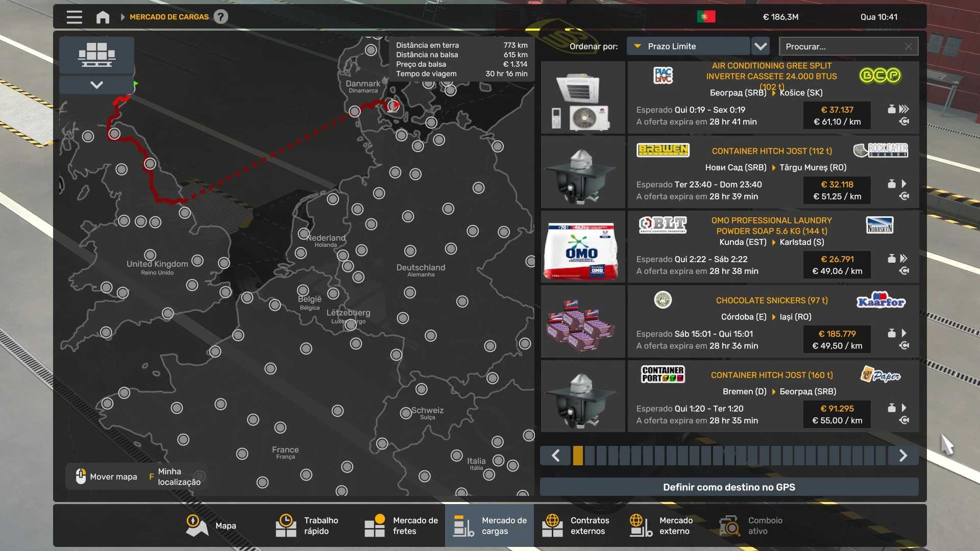This screenshot has width=980, height=551.
Task: Open the Prazo Limite sort dropdown
Action: (x=688, y=46)
